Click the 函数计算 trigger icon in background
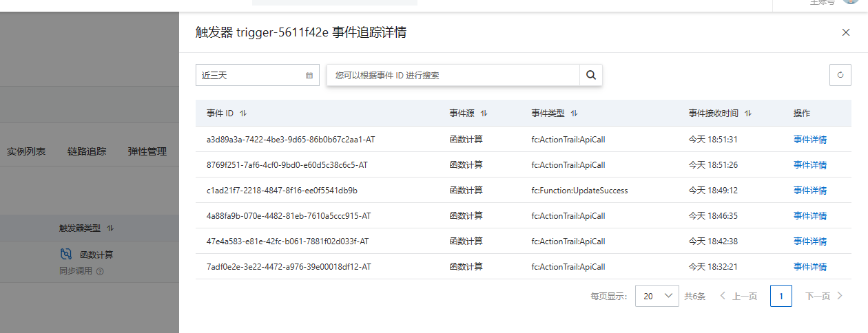This screenshot has width=868, height=333. [65, 254]
